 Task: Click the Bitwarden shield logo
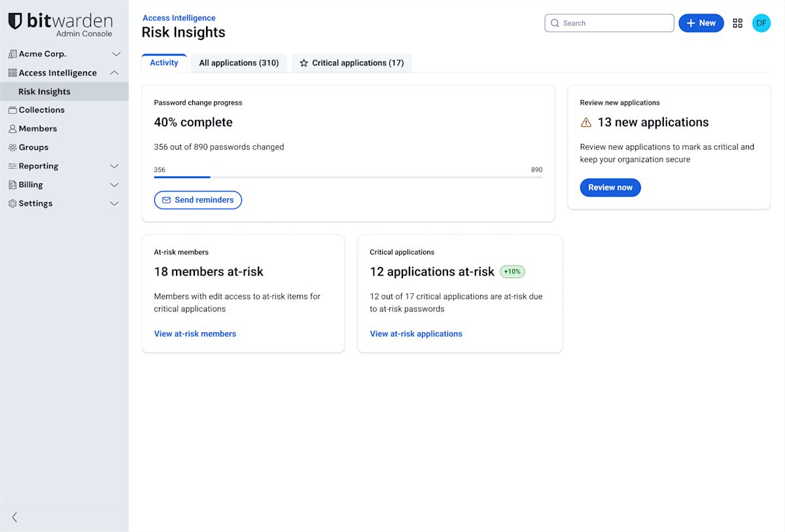coord(15,21)
